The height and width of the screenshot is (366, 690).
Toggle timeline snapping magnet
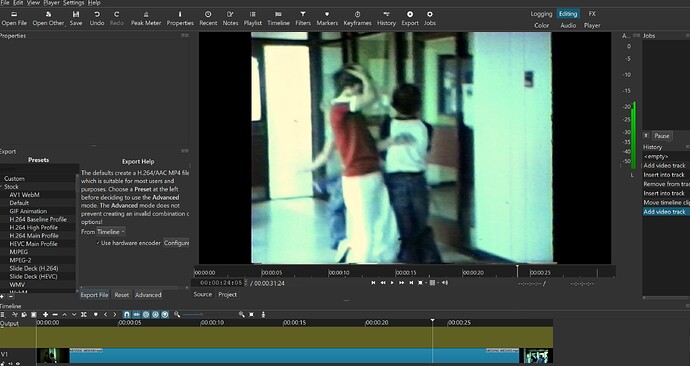tap(127, 315)
